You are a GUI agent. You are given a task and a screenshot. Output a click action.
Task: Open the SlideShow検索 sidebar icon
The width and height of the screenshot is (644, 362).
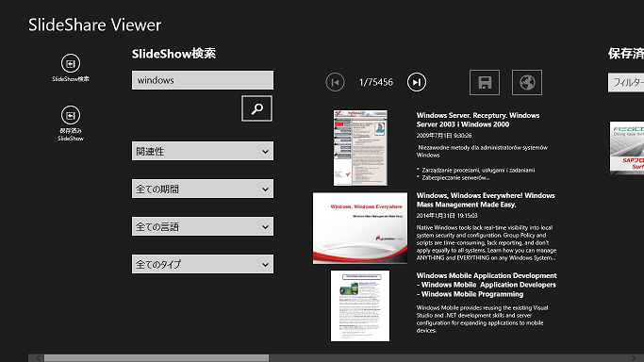(71, 63)
